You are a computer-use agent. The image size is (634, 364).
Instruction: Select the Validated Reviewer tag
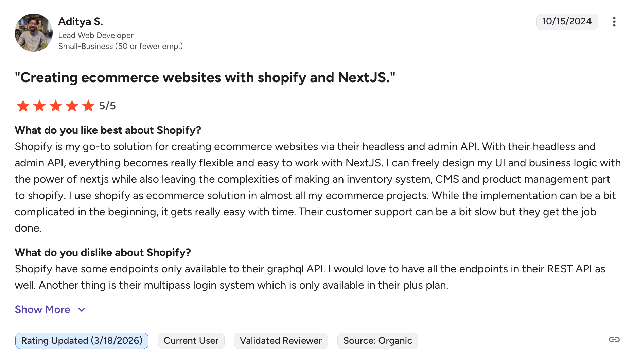[281, 341]
